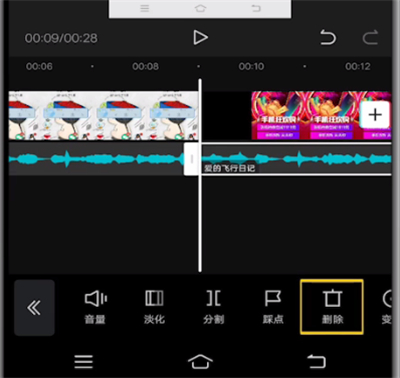Tap the Android back navigation button
Viewport: 400px width, 378px height.
click(316, 362)
